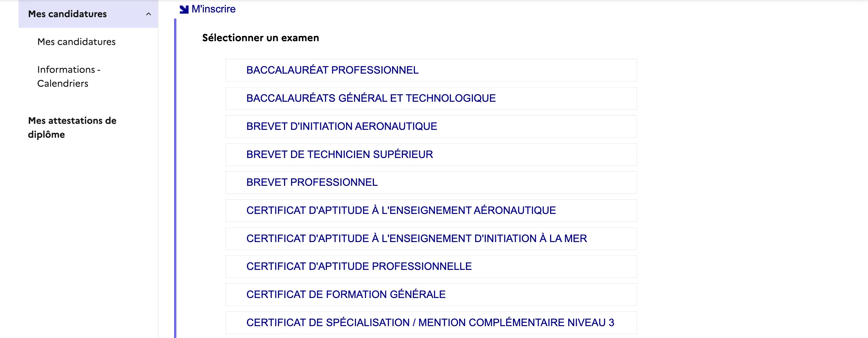Select Brevet d'Initiation Aéronautique
The image size is (868, 338).
[341, 127]
